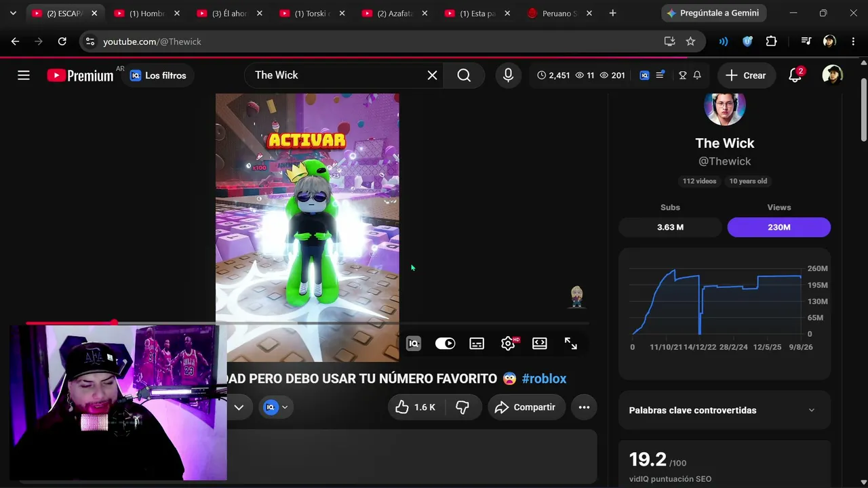Bookmark this page with the star

(690, 41)
